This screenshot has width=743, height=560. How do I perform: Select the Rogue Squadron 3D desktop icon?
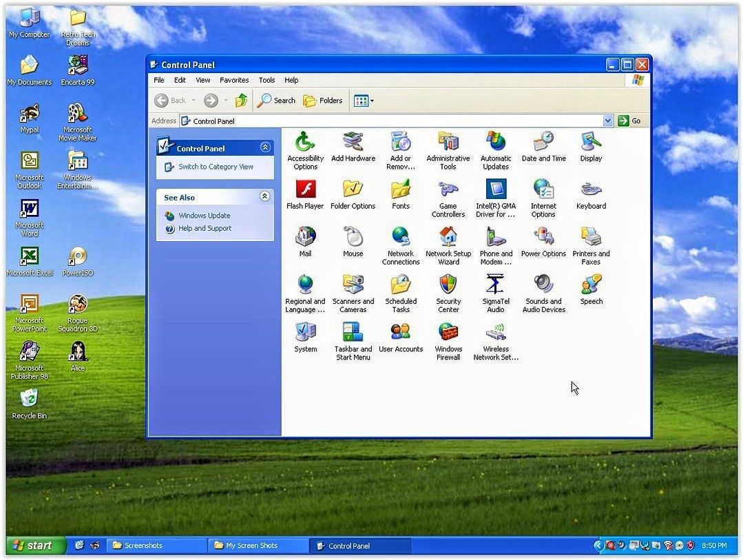pos(77,313)
